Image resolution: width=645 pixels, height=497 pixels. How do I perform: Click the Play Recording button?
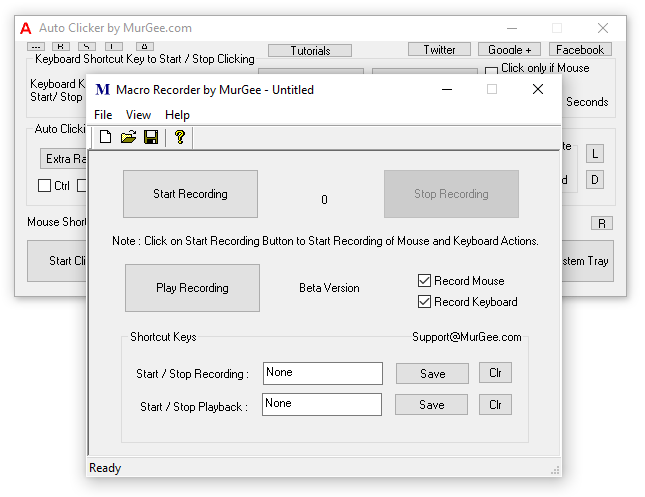192,288
